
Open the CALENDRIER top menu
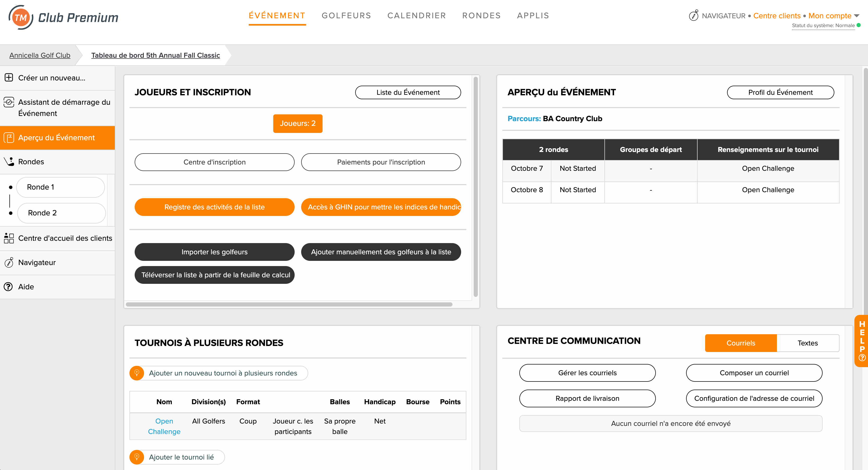417,15
